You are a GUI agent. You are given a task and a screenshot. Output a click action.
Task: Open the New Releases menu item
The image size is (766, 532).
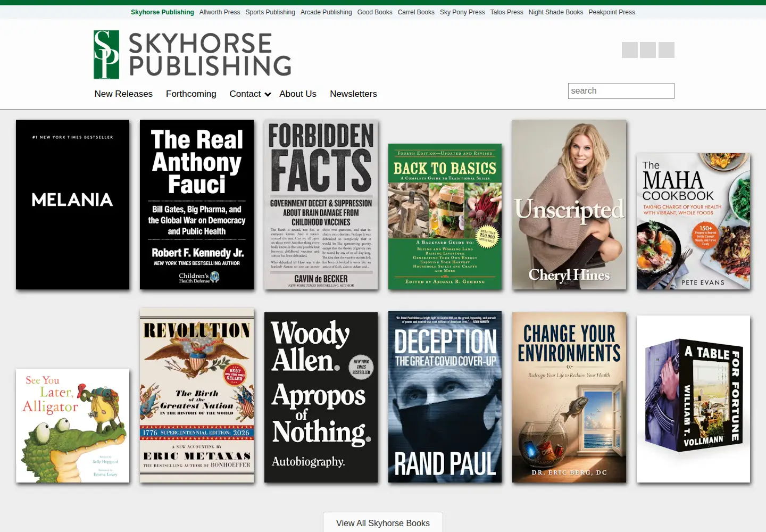(123, 94)
